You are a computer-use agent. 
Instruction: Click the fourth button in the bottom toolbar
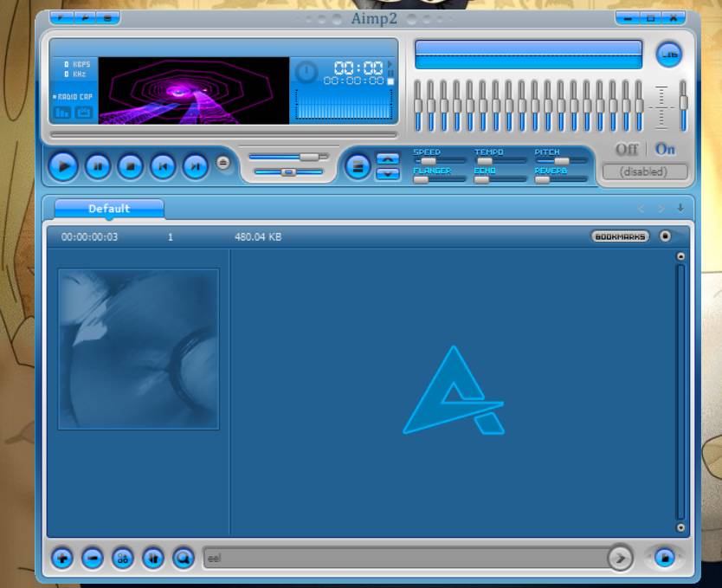[153, 559]
